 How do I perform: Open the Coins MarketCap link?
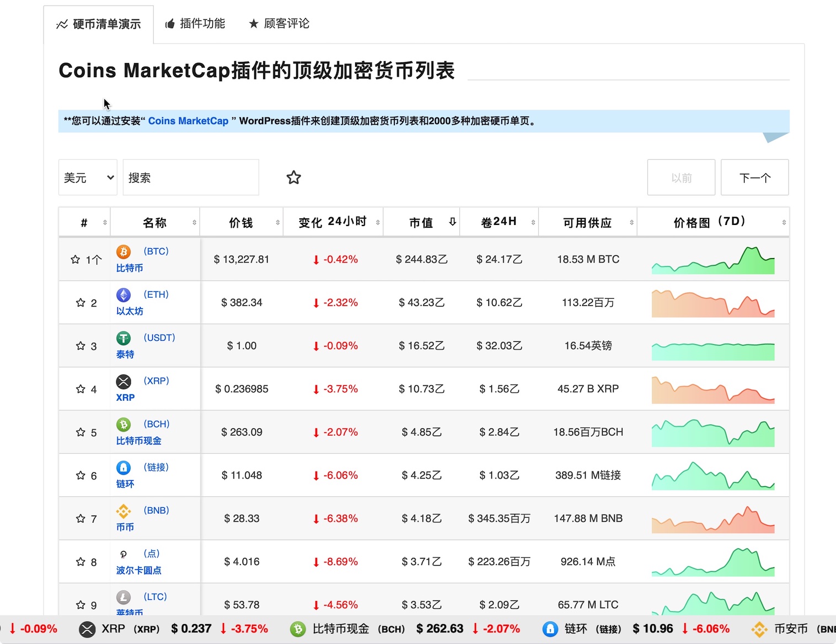tap(188, 121)
